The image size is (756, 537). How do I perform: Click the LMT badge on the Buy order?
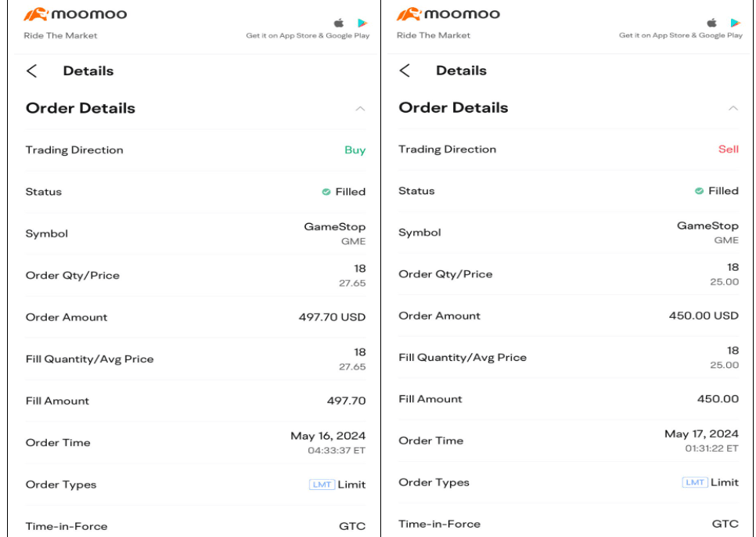click(322, 485)
